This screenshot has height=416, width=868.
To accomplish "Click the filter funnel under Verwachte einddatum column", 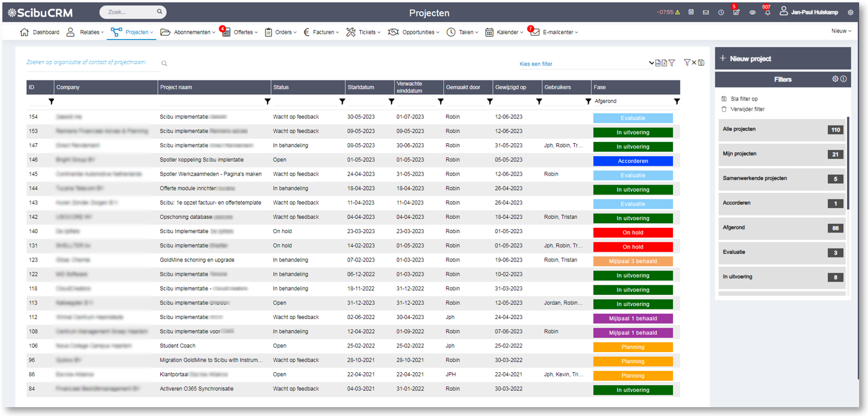I will point(441,102).
